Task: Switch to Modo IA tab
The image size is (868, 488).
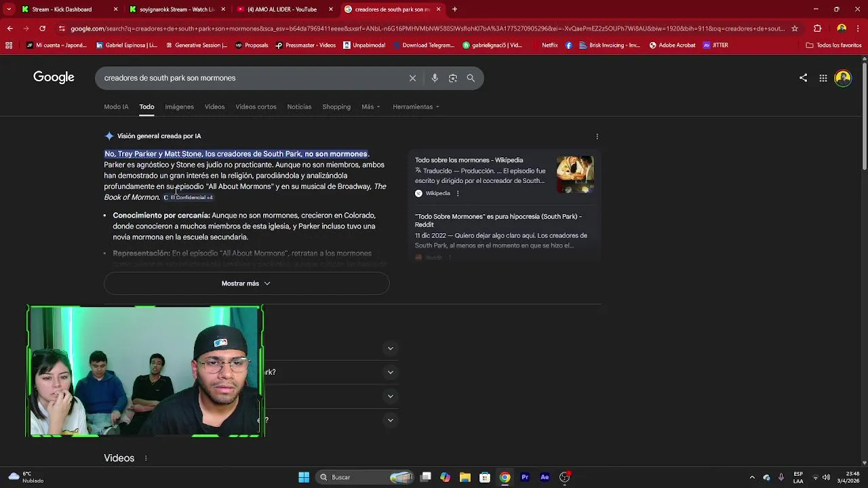Action: [x=116, y=106]
